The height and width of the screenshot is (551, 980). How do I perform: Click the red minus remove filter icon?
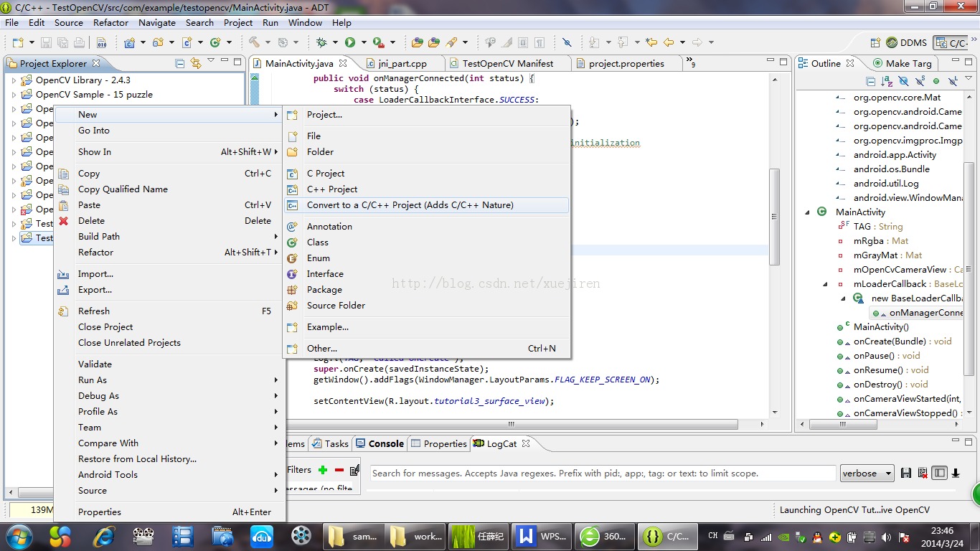(339, 470)
